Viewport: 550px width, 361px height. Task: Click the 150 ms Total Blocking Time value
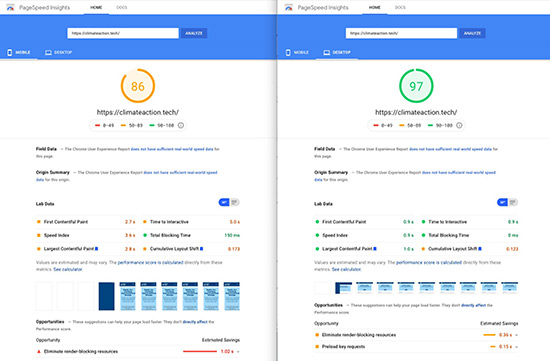click(232, 235)
